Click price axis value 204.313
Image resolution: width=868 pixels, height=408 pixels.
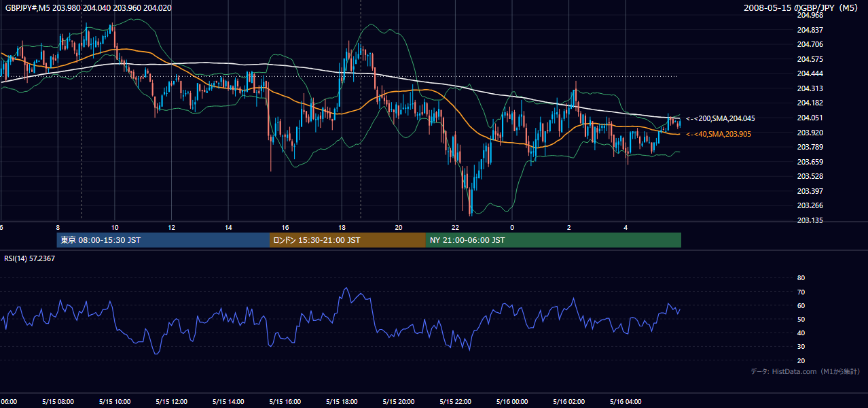point(810,88)
